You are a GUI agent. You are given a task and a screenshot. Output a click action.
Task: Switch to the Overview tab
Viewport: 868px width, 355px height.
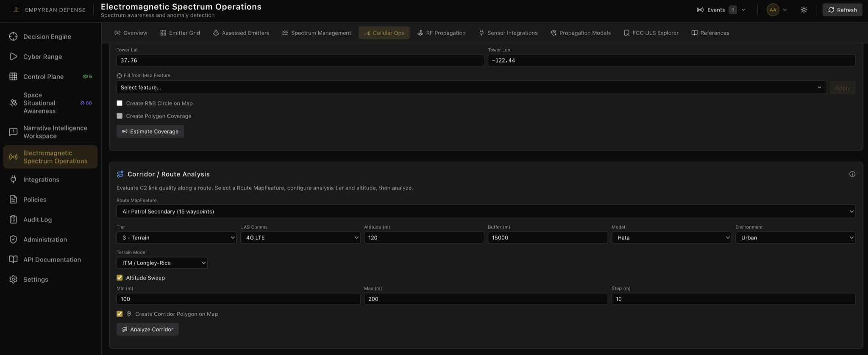[131, 33]
